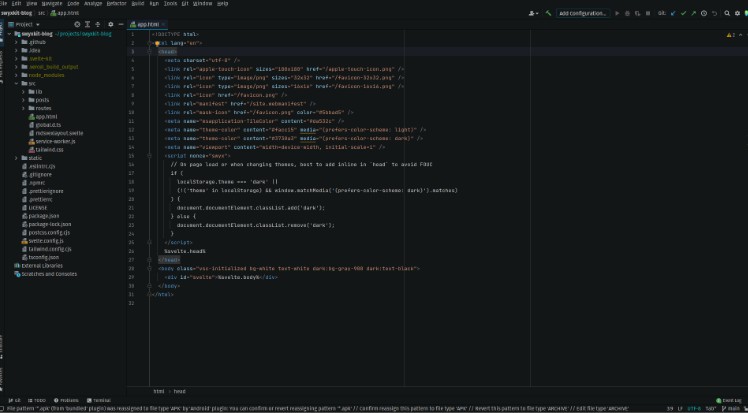Image resolution: width=748 pixels, height=413 pixels.
Task: Click the Git Update Project blue arrow
Action: tap(673, 13)
